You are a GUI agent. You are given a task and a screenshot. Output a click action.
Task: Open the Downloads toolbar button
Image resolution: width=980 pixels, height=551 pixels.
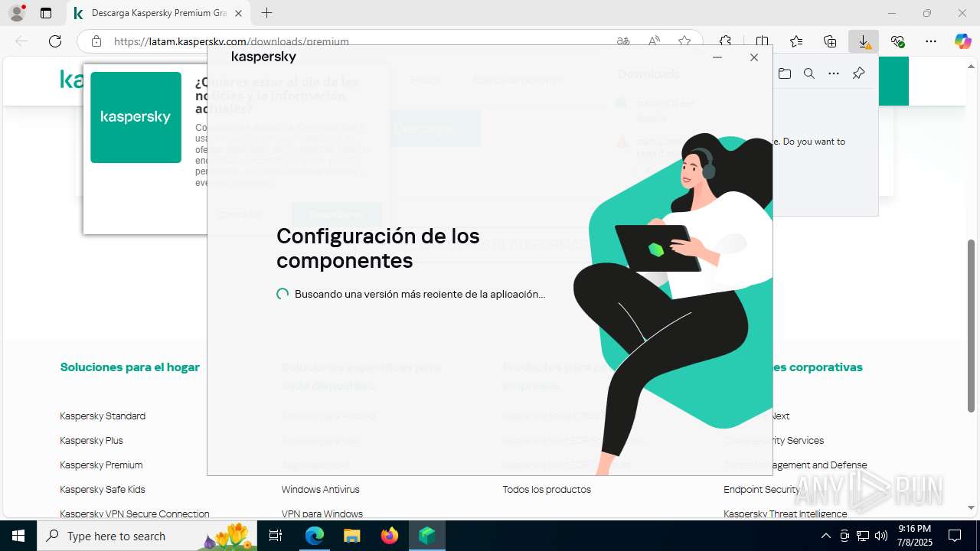point(864,41)
